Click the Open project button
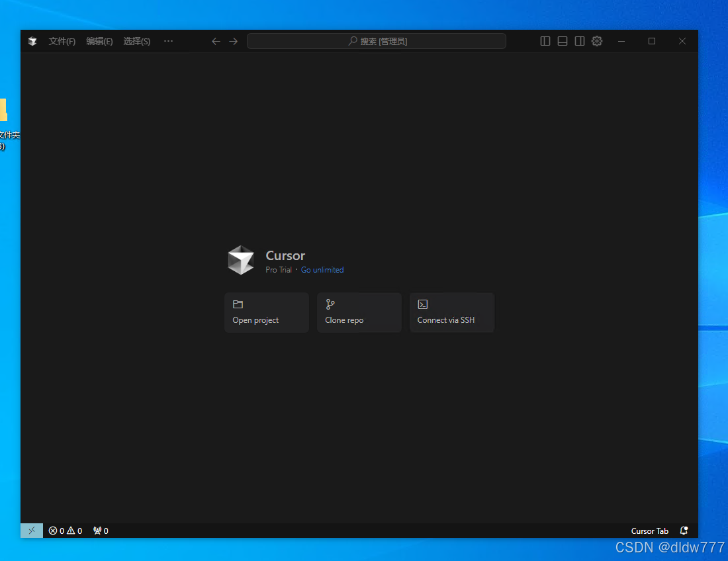The height and width of the screenshot is (561, 728). [x=267, y=312]
